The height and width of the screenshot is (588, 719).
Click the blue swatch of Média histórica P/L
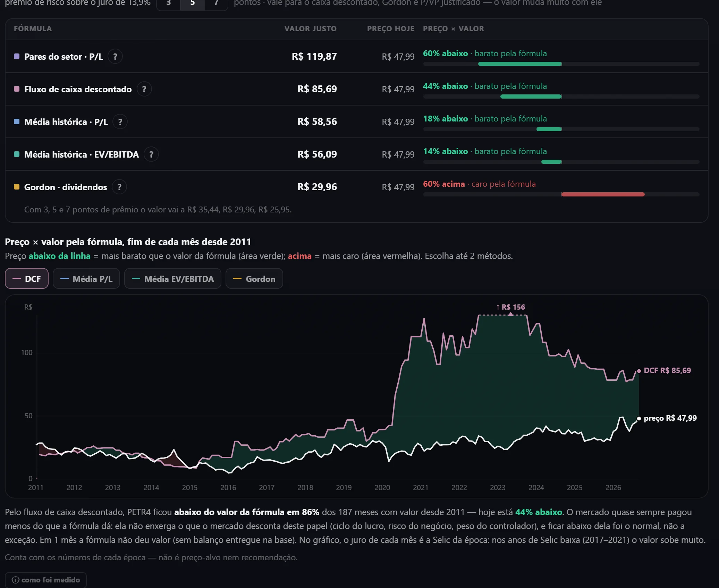pos(17,121)
